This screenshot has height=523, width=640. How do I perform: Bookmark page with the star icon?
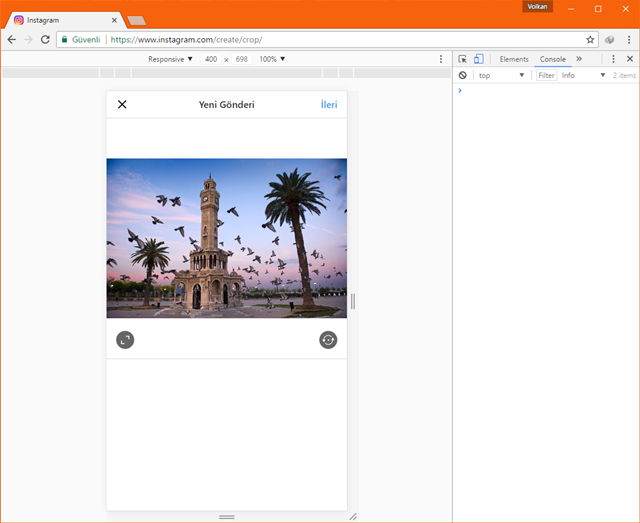[x=590, y=39]
